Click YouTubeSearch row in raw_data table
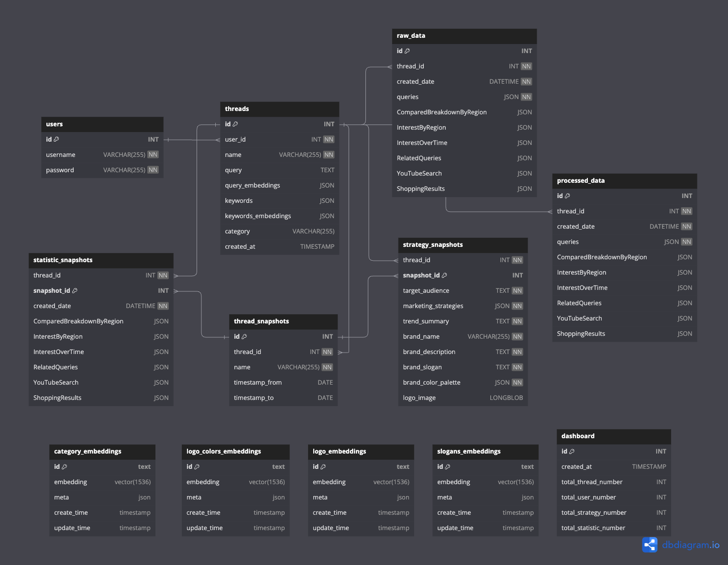Screen dimensions: 728x565 tap(464, 174)
